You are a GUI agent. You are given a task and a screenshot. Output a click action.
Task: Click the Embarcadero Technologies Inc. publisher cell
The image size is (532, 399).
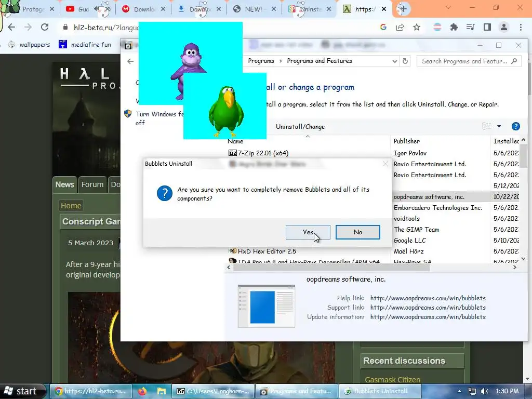(x=437, y=208)
